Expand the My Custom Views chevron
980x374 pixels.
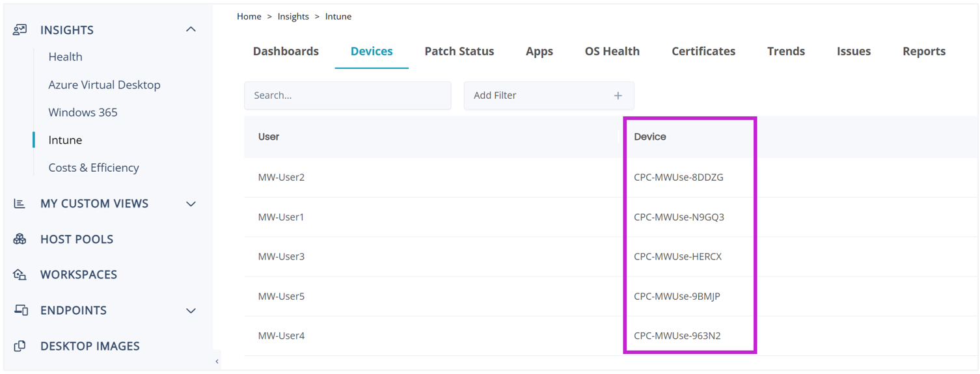coord(191,204)
